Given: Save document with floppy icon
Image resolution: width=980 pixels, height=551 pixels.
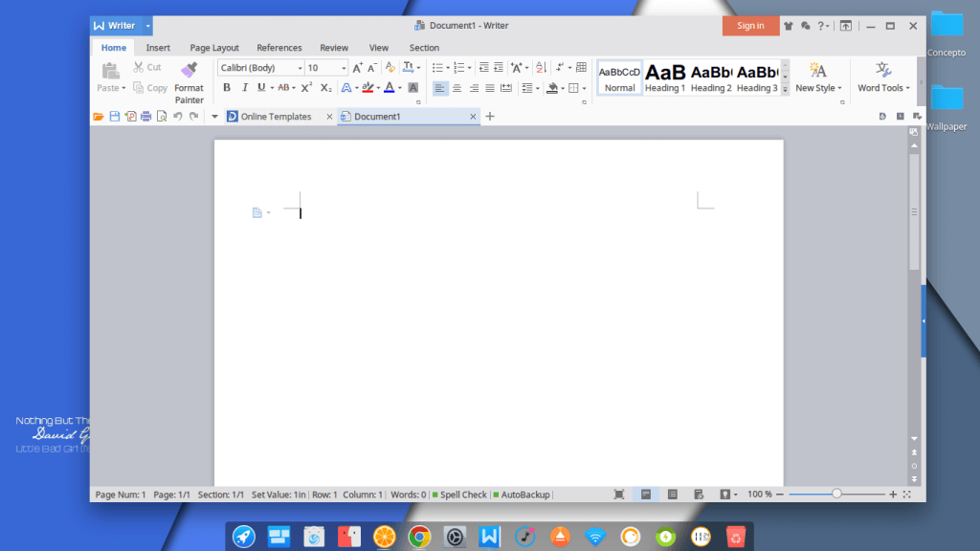Looking at the screenshot, I should pos(115,116).
